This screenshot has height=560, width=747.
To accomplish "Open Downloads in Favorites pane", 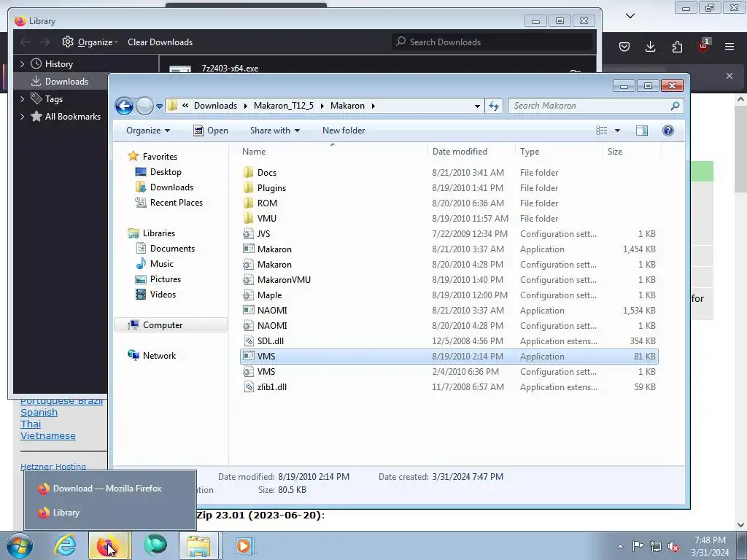I will pyautogui.click(x=171, y=187).
